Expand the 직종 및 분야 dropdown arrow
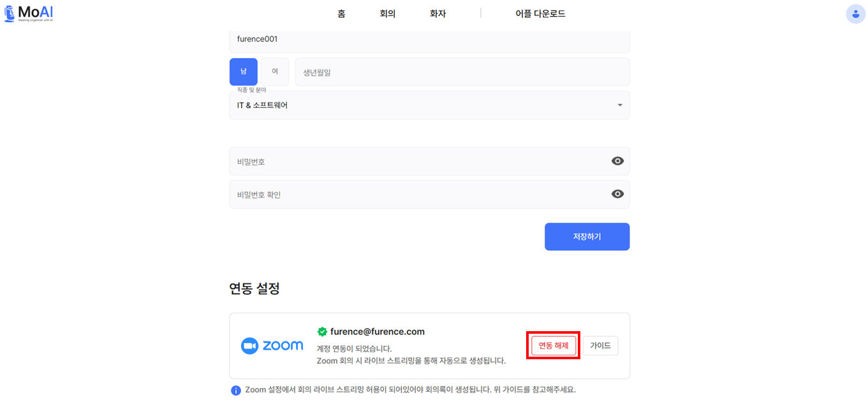The width and height of the screenshot is (868, 402). (x=619, y=105)
